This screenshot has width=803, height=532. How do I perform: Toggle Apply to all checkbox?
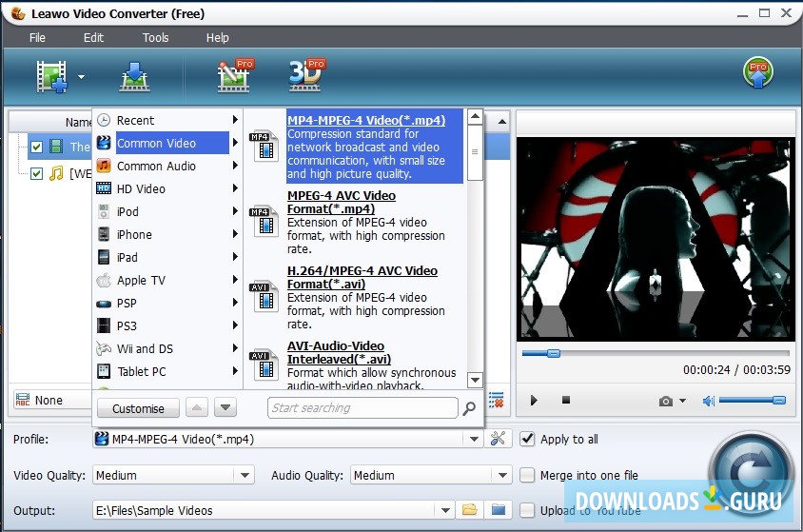[x=527, y=439]
